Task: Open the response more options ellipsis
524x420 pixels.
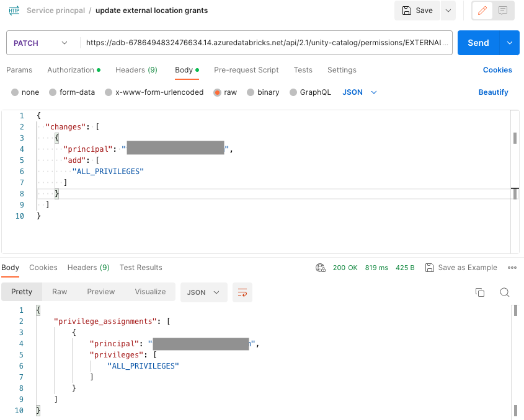Action: [x=512, y=268]
